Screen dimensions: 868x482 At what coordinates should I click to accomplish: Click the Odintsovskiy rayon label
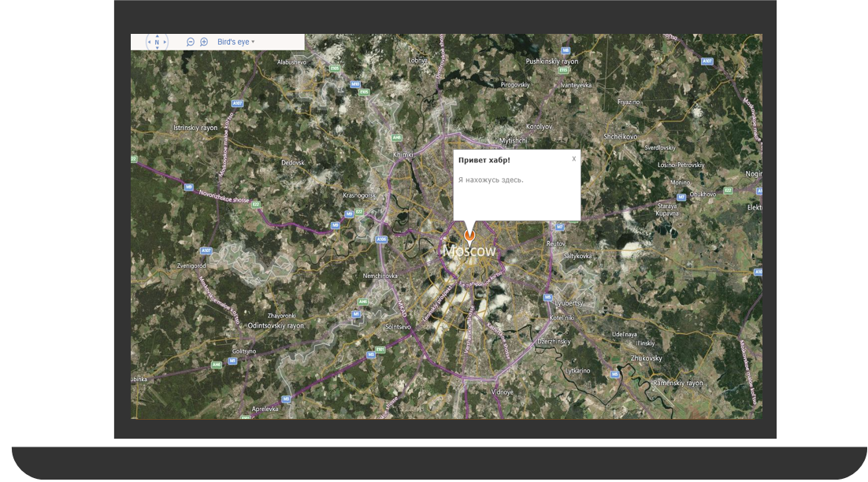click(276, 326)
